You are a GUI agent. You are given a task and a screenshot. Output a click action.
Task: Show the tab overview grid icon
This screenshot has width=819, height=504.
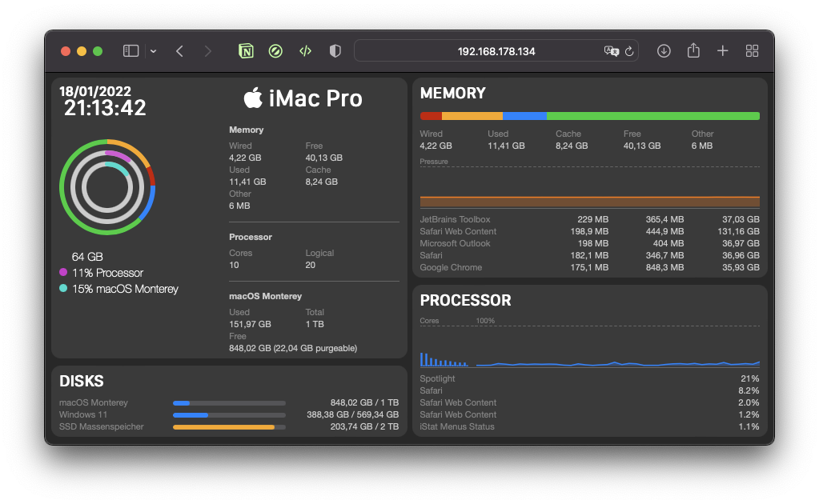click(752, 50)
